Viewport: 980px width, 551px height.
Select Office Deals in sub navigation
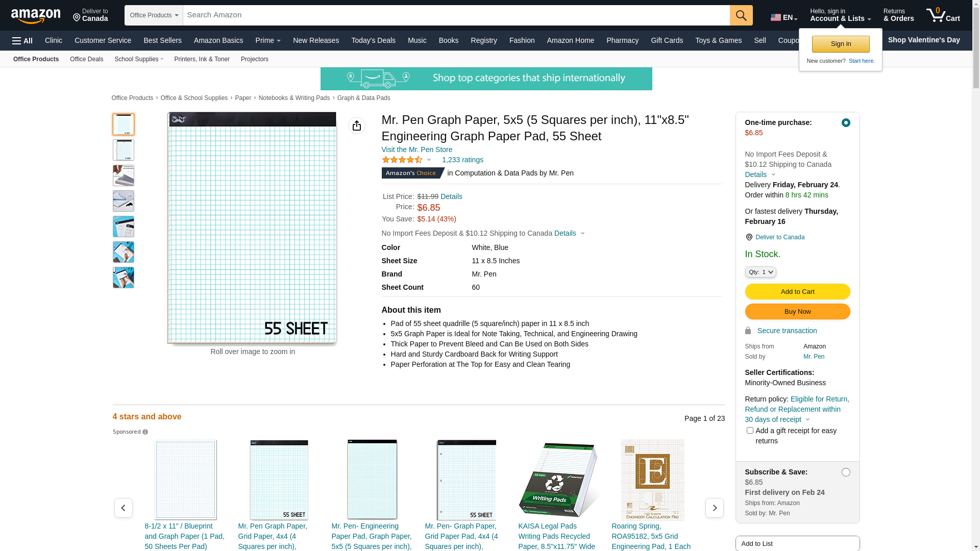(x=86, y=59)
